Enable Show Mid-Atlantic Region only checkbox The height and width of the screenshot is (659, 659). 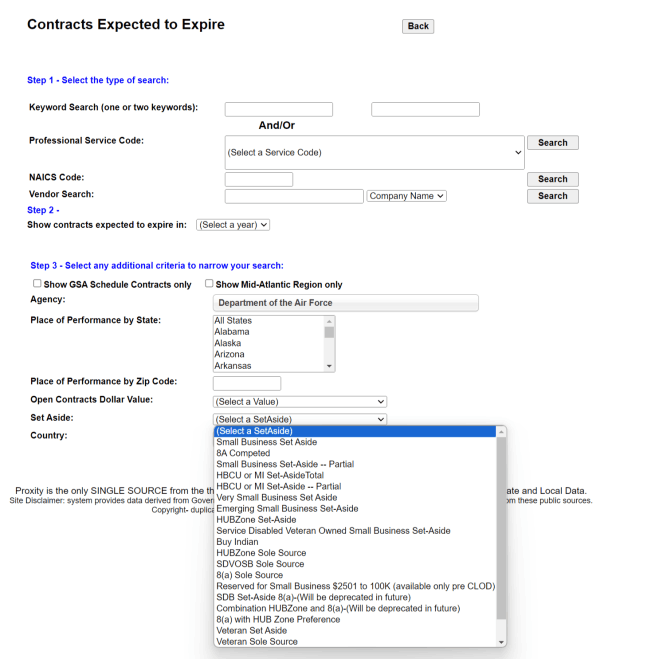click(209, 283)
